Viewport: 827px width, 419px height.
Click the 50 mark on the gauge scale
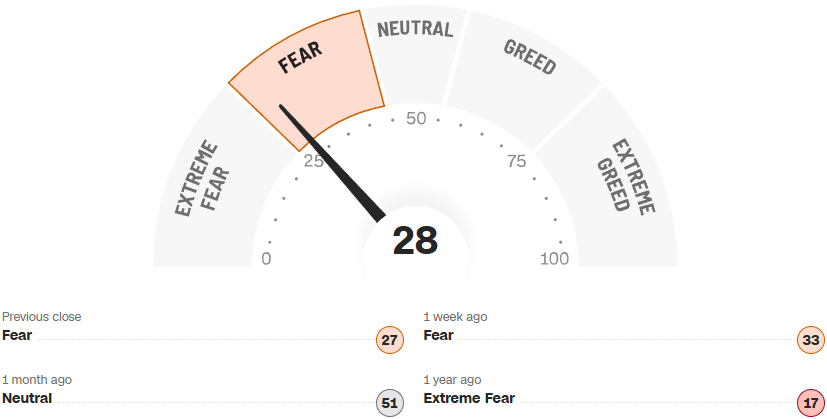(416, 119)
